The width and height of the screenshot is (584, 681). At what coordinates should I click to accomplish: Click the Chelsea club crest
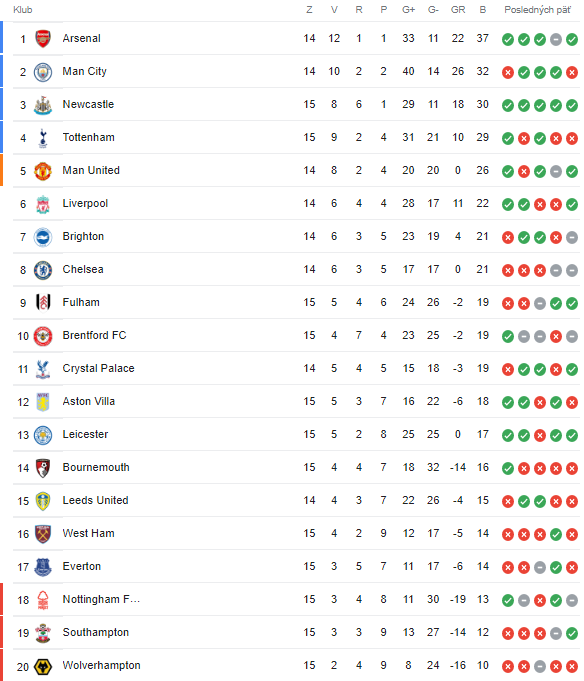point(43,270)
